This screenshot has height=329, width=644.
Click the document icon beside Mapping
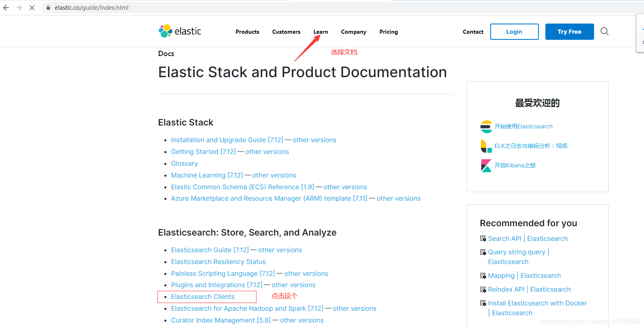483,276
